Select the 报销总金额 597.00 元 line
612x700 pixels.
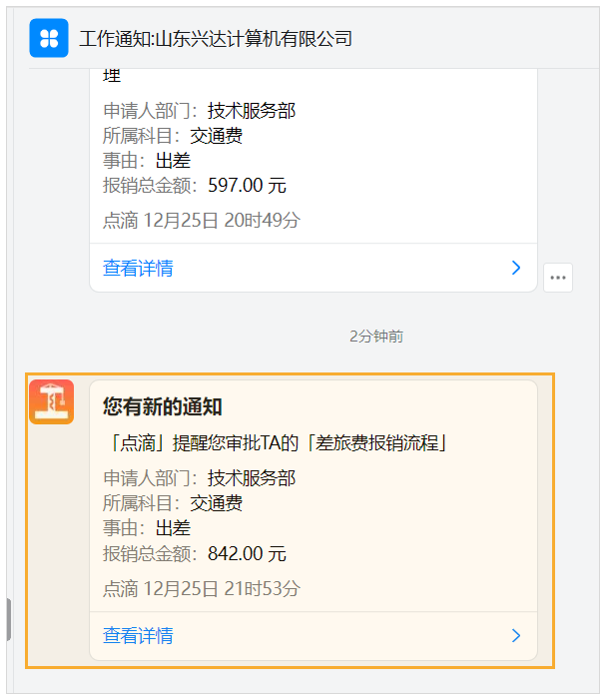[x=195, y=186]
